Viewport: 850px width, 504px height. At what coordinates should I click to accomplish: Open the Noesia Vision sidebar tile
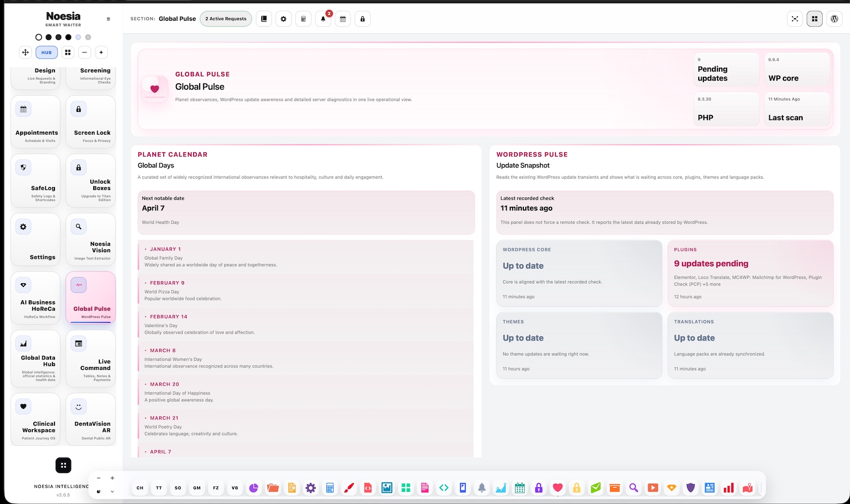click(91, 239)
